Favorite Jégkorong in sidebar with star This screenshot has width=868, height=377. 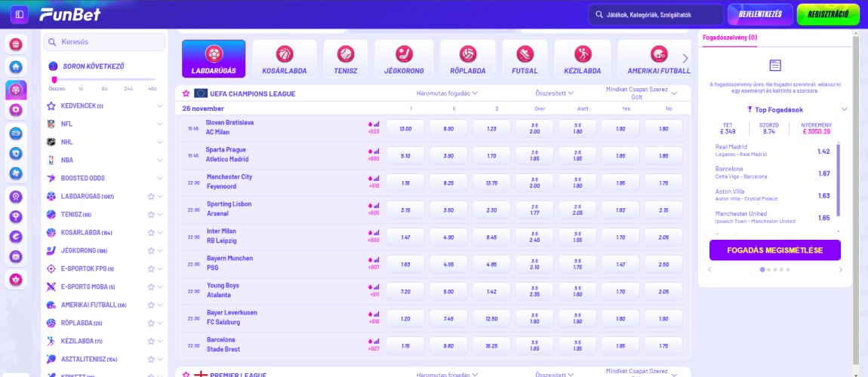150,251
